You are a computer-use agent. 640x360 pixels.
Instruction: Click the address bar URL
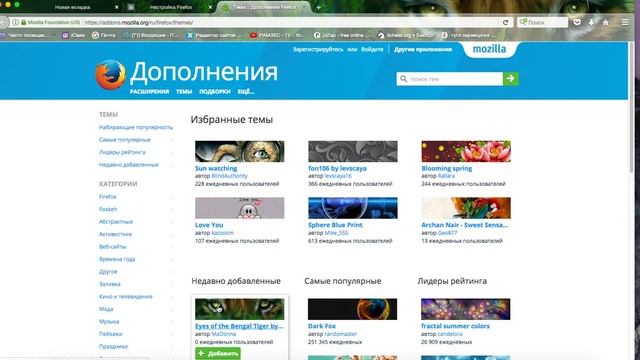pyautogui.click(x=139, y=22)
